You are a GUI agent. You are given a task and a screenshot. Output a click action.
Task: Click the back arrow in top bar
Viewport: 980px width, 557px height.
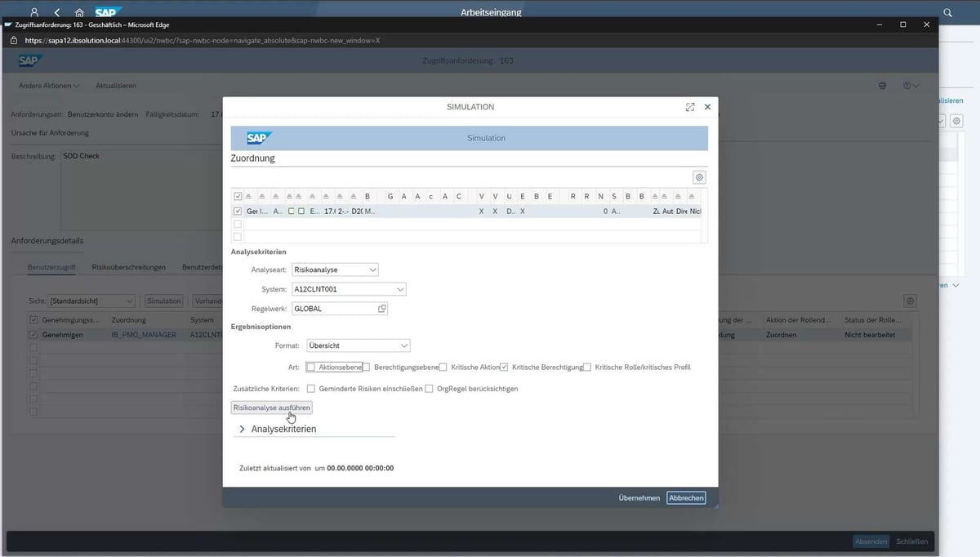coord(56,12)
